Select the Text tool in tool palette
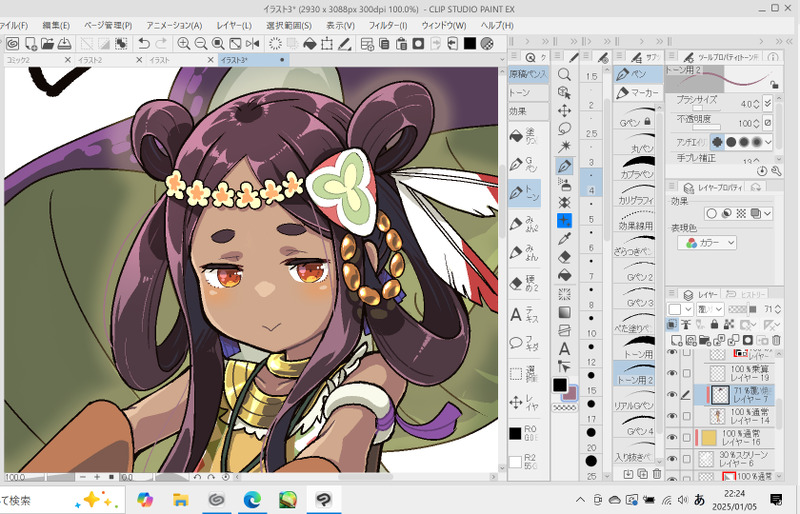800x514 pixels. tap(564, 349)
